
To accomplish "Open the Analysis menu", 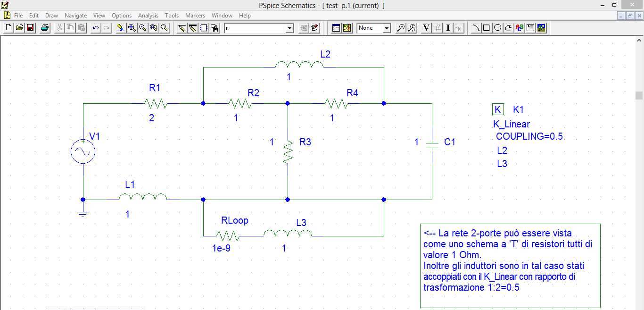I will [x=148, y=16].
